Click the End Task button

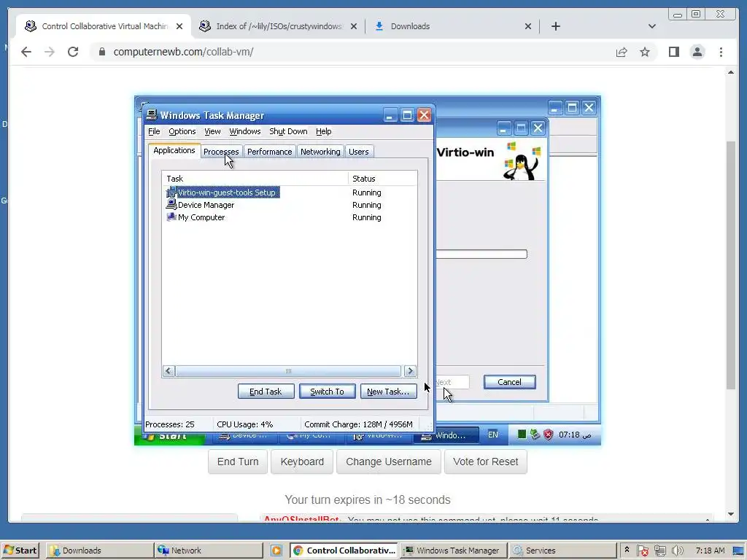pos(266,392)
